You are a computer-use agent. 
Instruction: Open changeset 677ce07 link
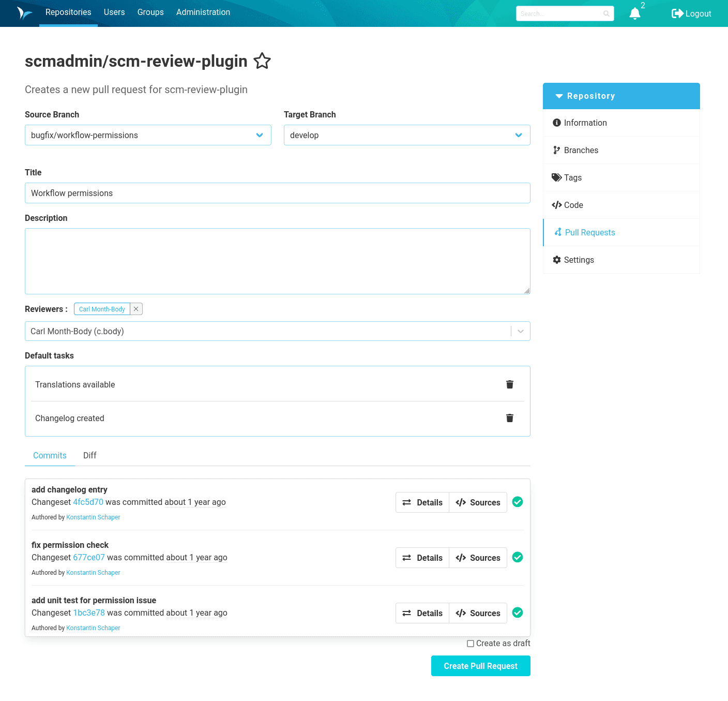point(88,557)
